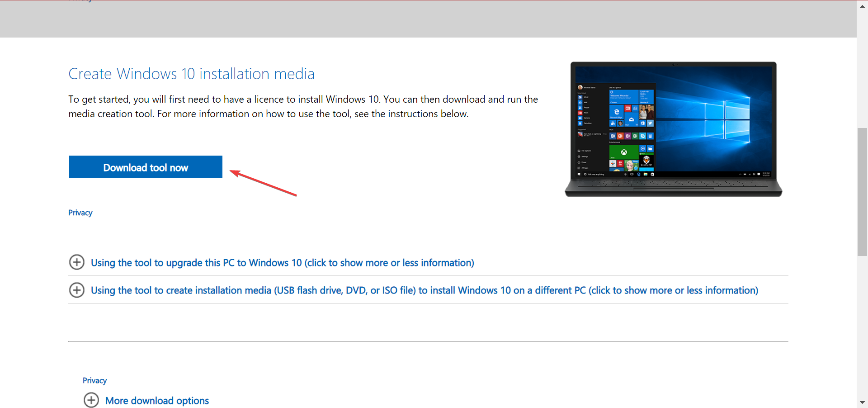Open 'Using the tool to create installation media' link
Image resolution: width=868 pixels, height=408 pixels.
pyautogui.click(x=425, y=290)
